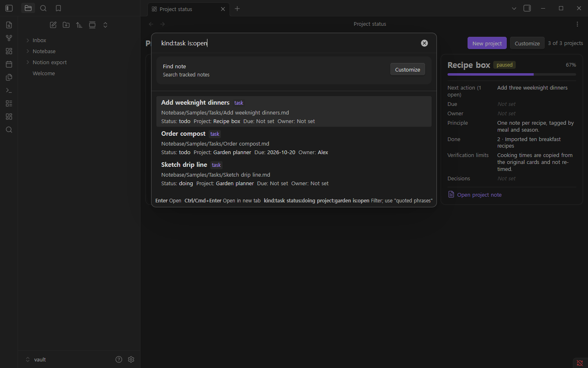The image size is (588, 368).
Task: Follow the Open project note link
Action: pyautogui.click(x=479, y=195)
